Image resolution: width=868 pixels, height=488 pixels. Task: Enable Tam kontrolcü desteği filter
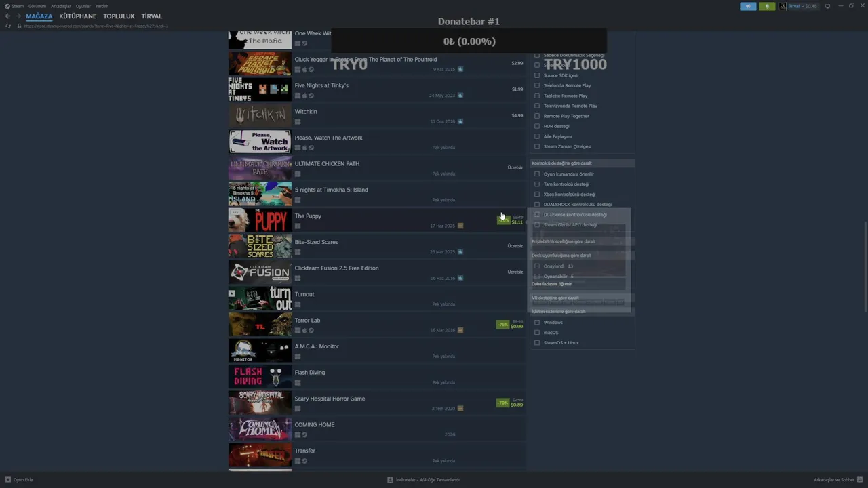pyautogui.click(x=537, y=184)
